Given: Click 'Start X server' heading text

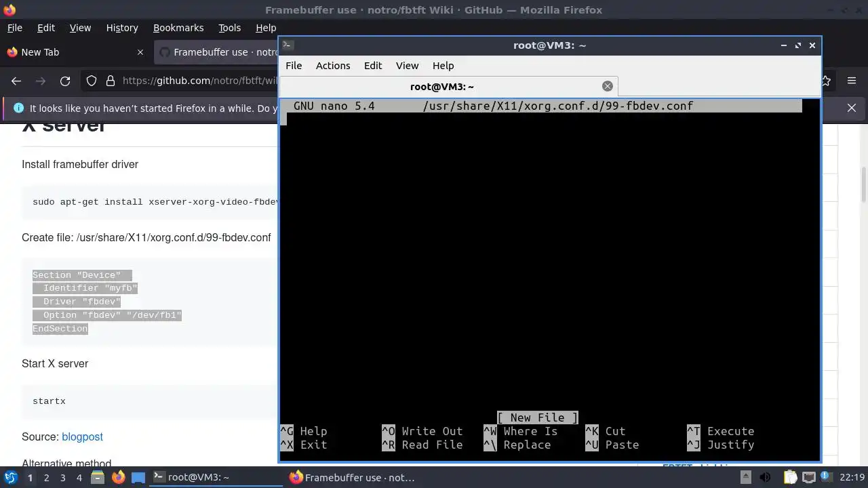Looking at the screenshot, I should (x=55, y=363).
